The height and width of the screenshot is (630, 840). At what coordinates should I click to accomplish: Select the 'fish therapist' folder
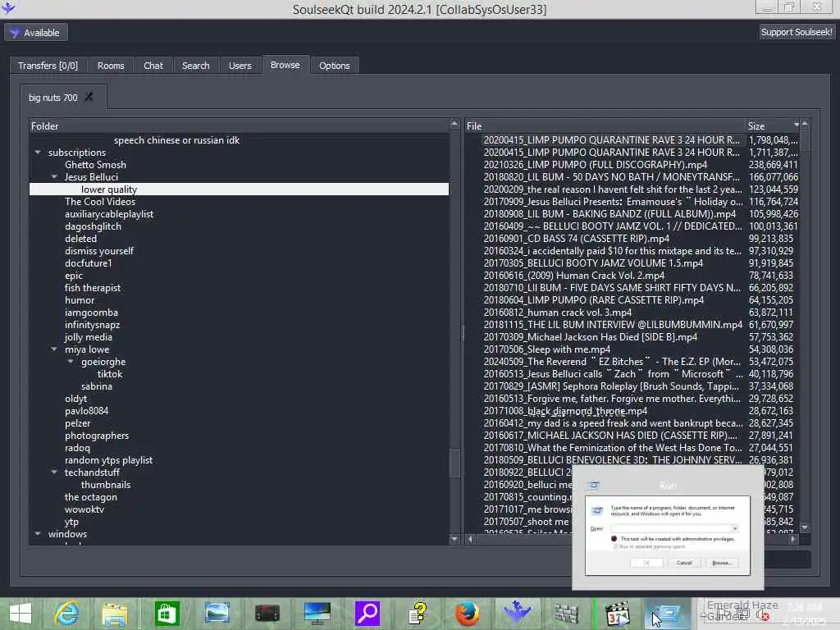pyautogui.click(x=93, y=288)
